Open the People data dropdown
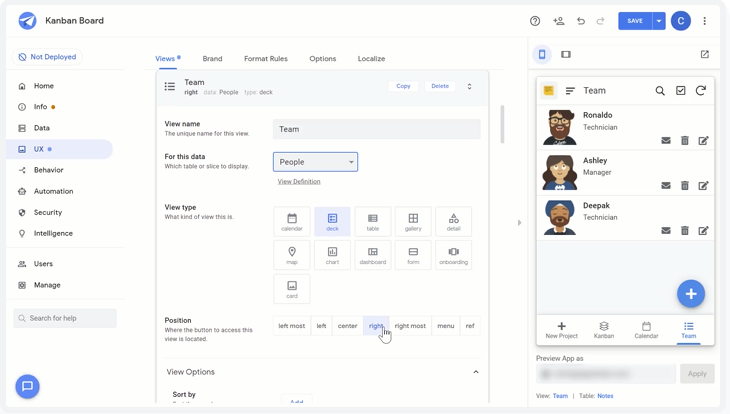This screenshot has width=730, height=414. 315,162
